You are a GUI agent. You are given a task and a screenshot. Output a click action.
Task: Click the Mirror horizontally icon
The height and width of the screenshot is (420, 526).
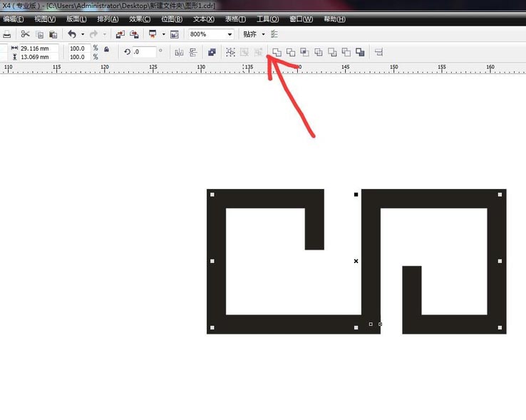(179, 52)
